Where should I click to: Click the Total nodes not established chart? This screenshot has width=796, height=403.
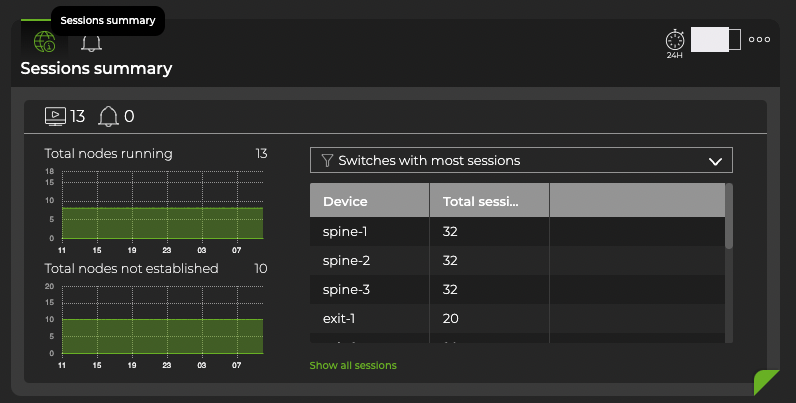pyautogui.click(x=163, y=320)
